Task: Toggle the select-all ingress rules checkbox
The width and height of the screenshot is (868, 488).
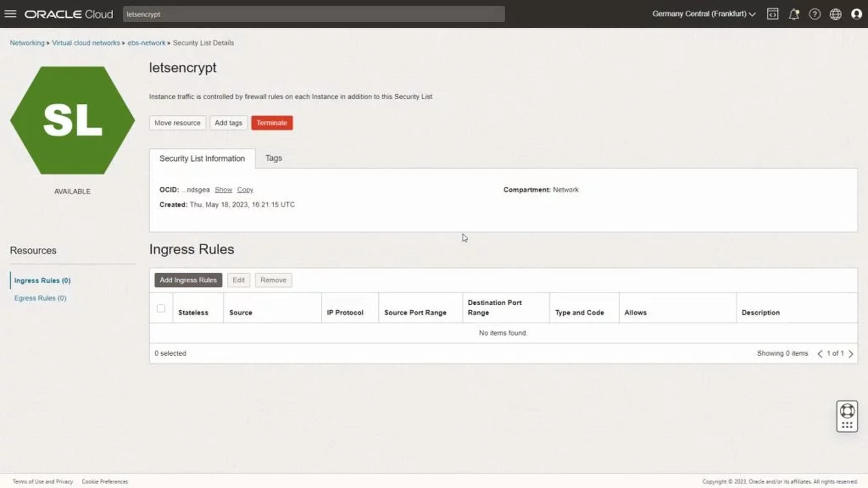Action: 161,308
